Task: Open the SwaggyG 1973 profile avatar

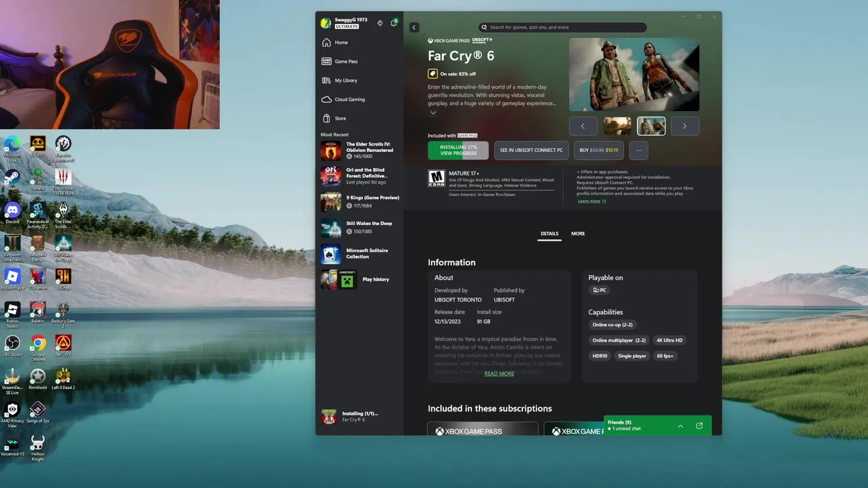Action: [x=326, y=23]
